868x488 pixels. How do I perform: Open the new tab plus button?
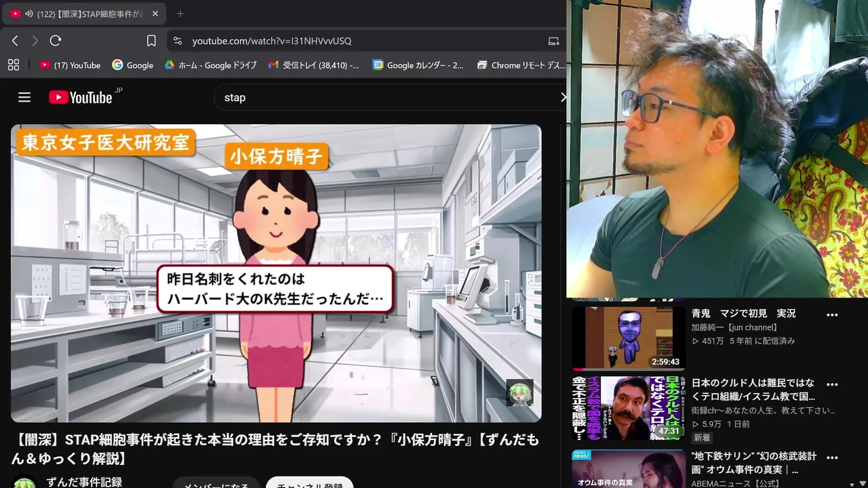180,14
